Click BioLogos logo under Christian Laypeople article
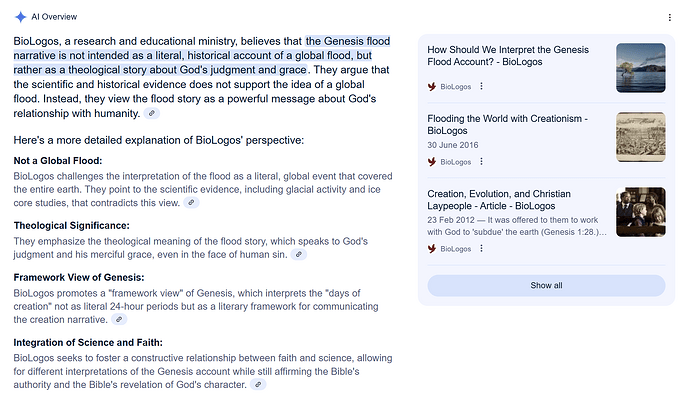Screen dimensions: 690x393 [x=432, y=249]
